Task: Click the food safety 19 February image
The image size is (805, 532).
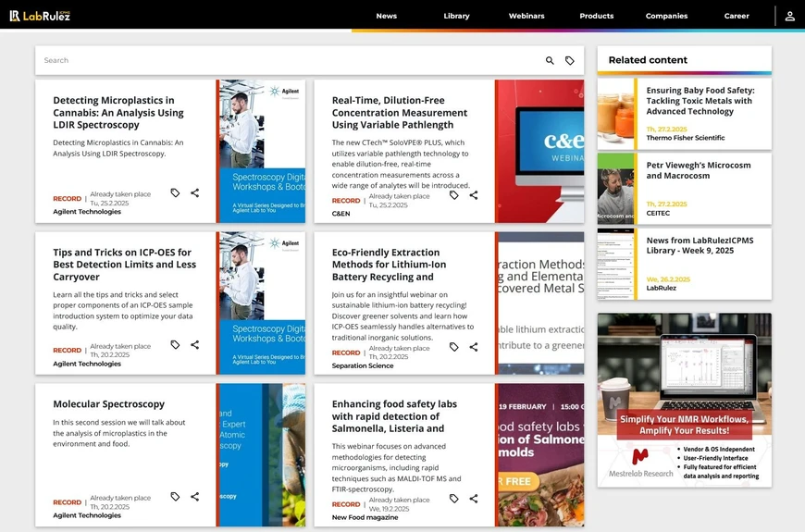Action: tap(540, 455)
